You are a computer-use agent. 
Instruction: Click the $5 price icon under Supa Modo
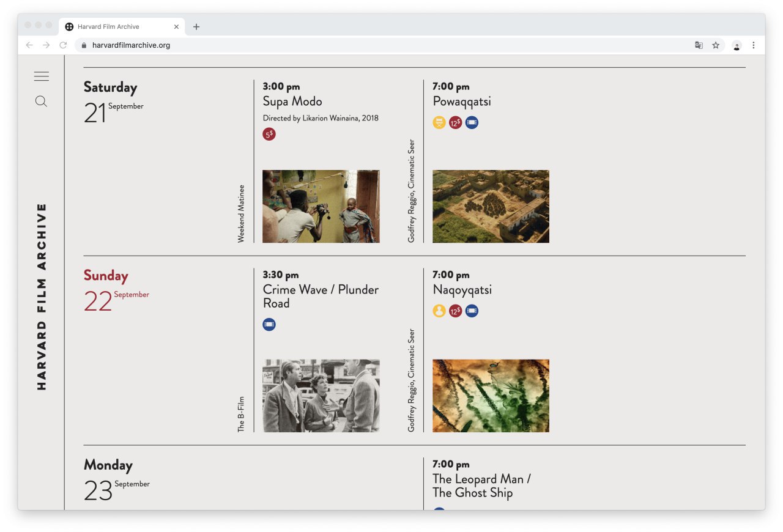point(269,134)
